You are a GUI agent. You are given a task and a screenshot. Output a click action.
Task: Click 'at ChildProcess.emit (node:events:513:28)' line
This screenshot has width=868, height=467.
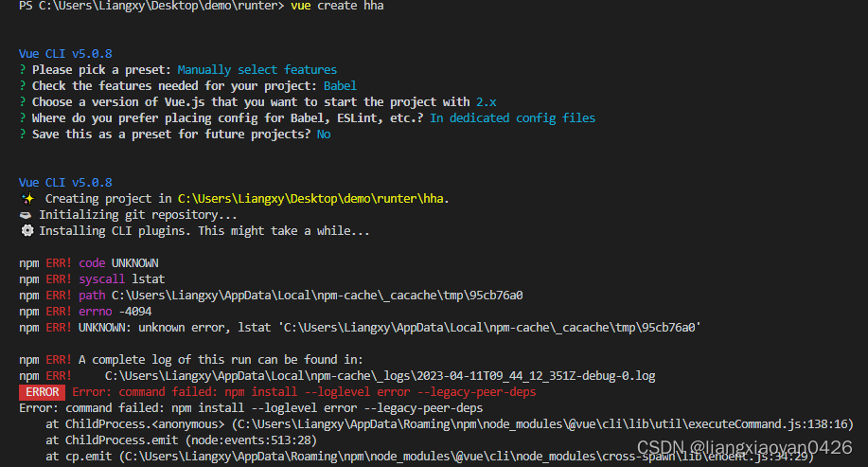[181, 440]
